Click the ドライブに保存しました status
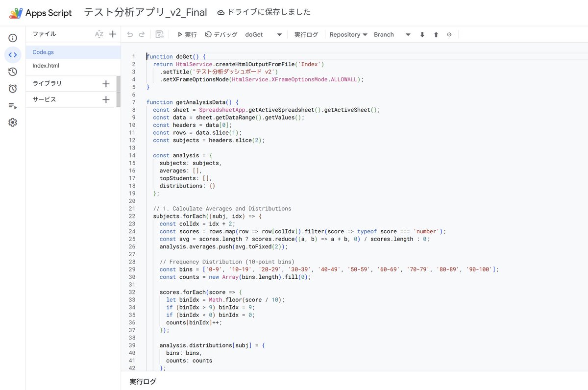 [264, 12]
